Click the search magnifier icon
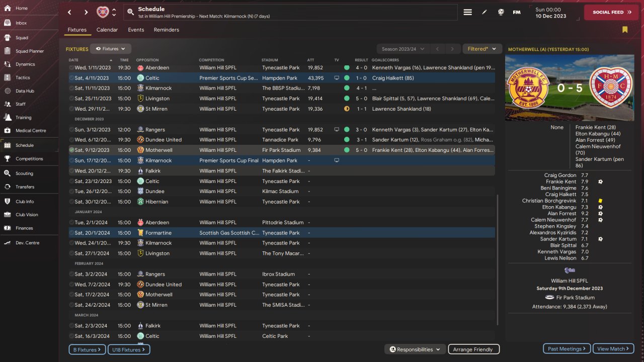 (x=130, y=12)
